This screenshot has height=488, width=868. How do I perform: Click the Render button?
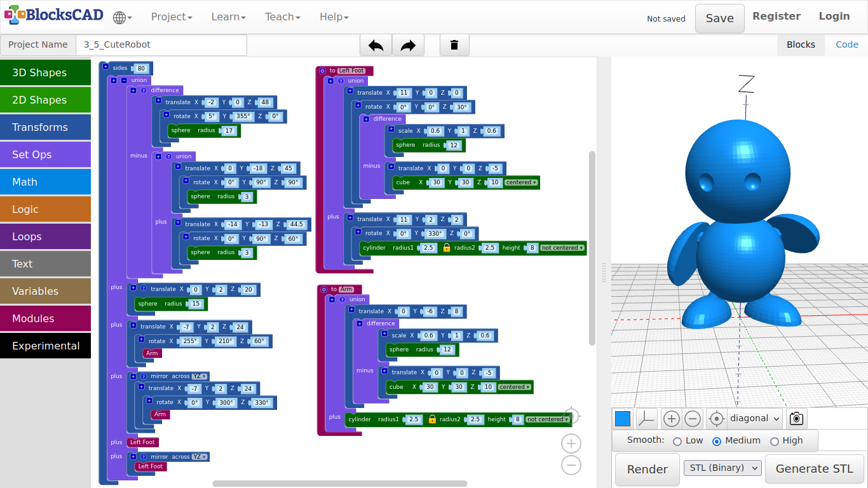coord(647,470)
